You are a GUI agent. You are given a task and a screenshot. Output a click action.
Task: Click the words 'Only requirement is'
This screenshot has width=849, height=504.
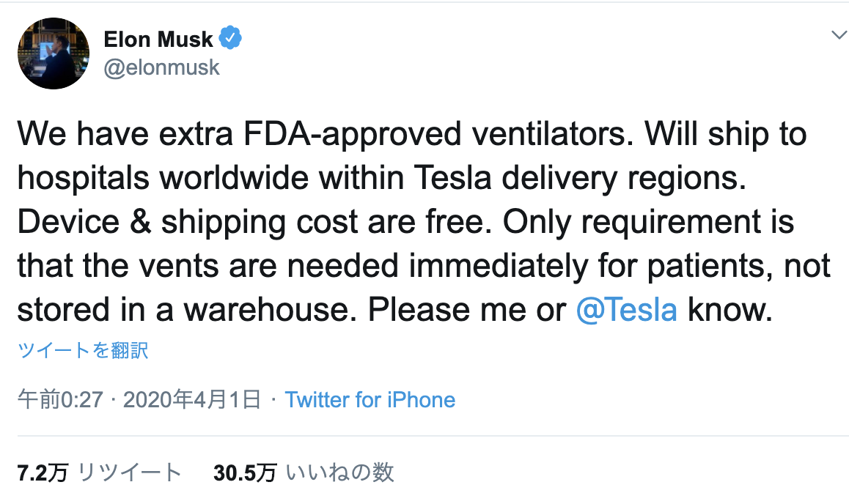(x=648, y=222)
